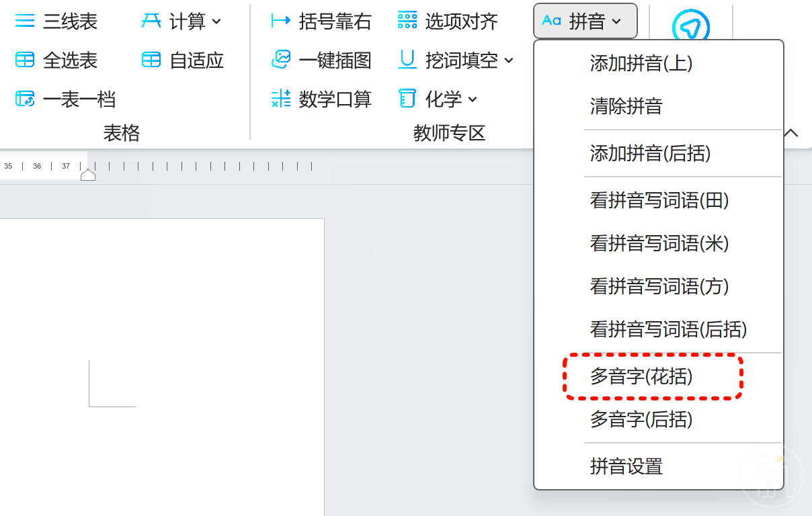Collapse the ribbon with chevron arrow
Viewport: 812px width, 516px height.
792,133
